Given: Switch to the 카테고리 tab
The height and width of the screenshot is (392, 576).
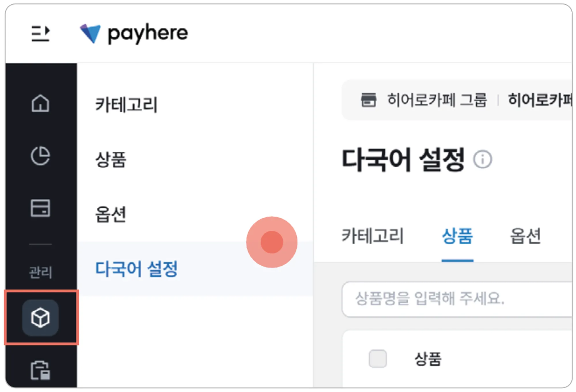Looking at the screenshot, I should [372, 236].
